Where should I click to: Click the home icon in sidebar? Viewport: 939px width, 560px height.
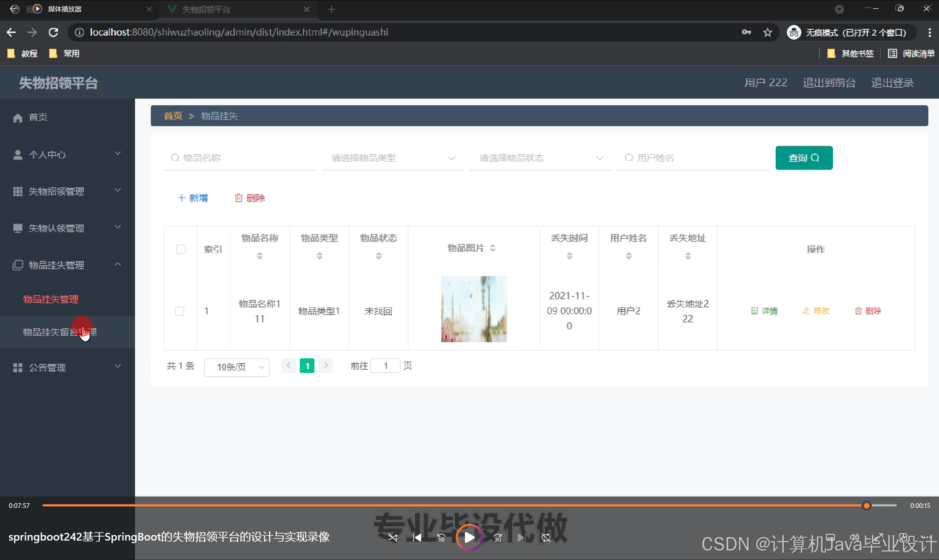click(x=18, y=118)
